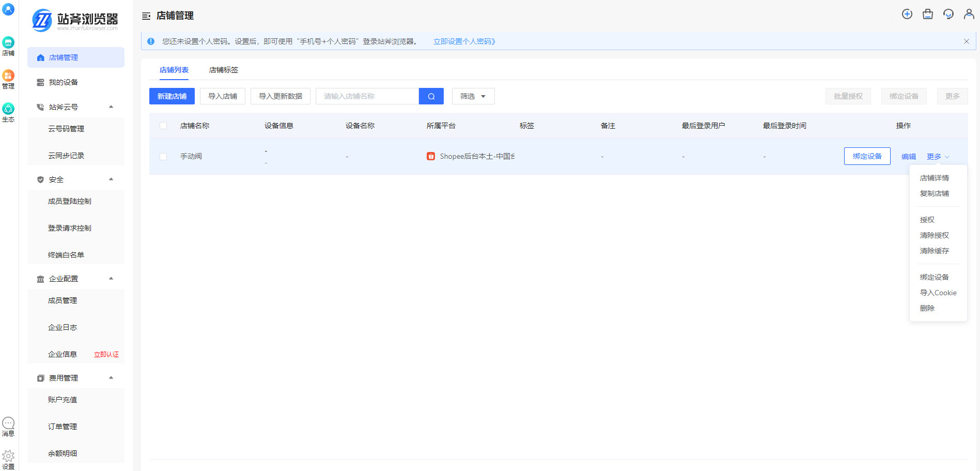Close the password notice banner

[x=967, y=41]
